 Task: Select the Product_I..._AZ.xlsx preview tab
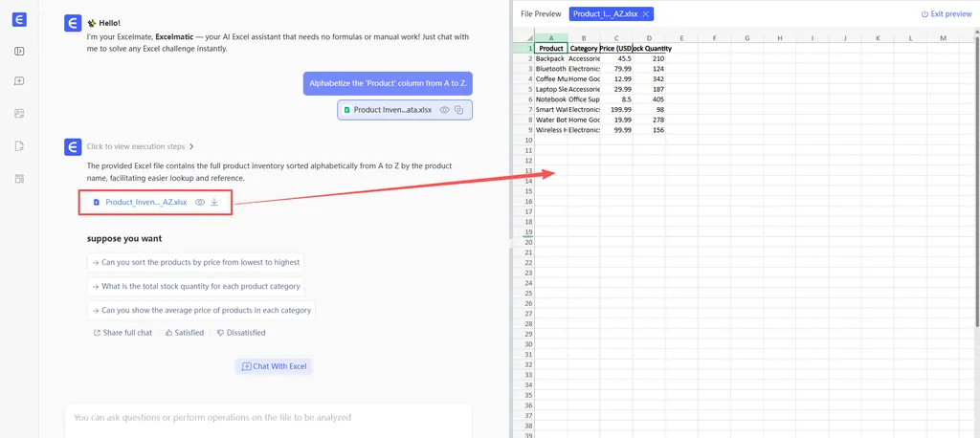tap(605, 14)
